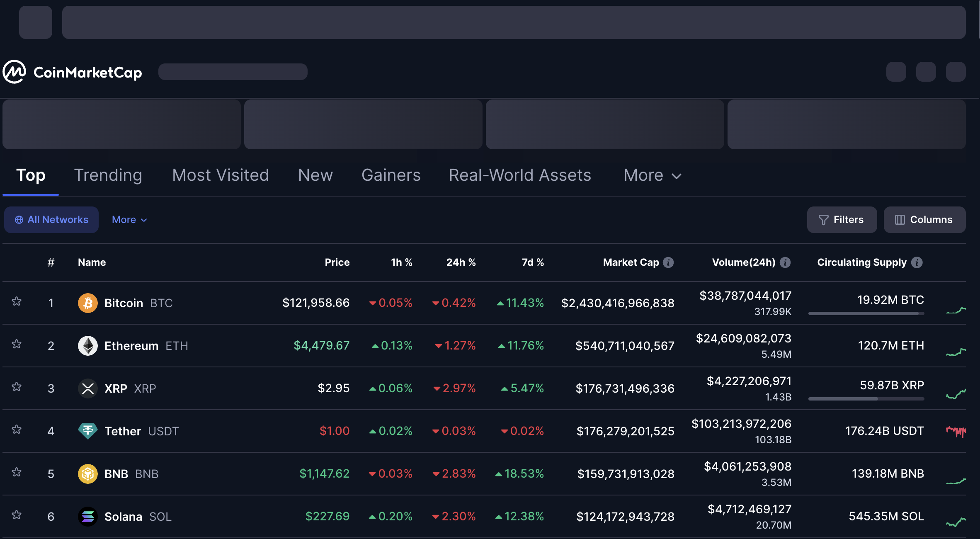
Task: Select the All Networks button
Action: click(x=51, y=220)
